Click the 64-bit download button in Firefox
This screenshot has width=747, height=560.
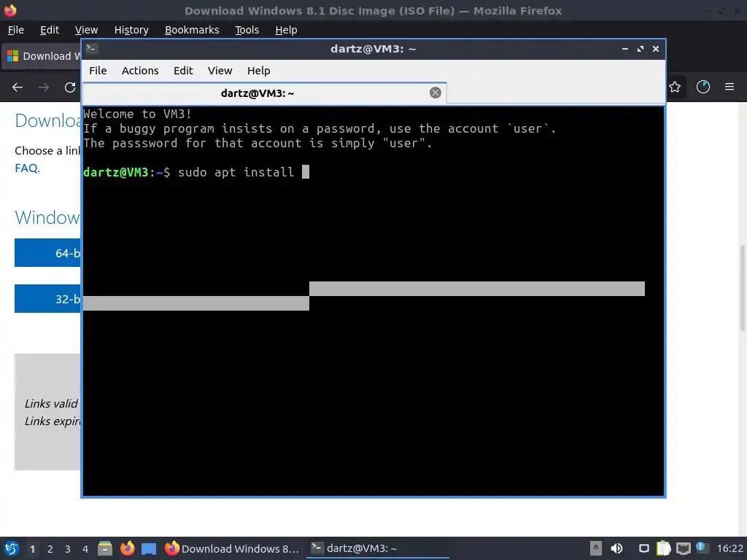(47, 253)
